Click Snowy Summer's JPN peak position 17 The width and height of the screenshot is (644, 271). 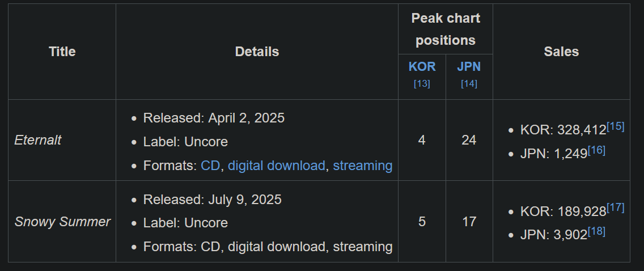coord(469,222)
